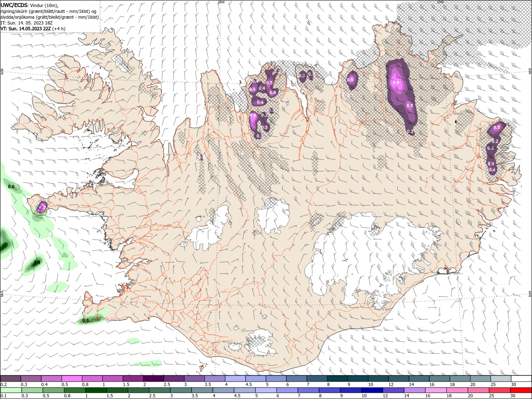The image size is (532, 399).
Task: Click the purple snow blob on Snæfellsnes peninsula tip
Action: (x=42, y=207)
